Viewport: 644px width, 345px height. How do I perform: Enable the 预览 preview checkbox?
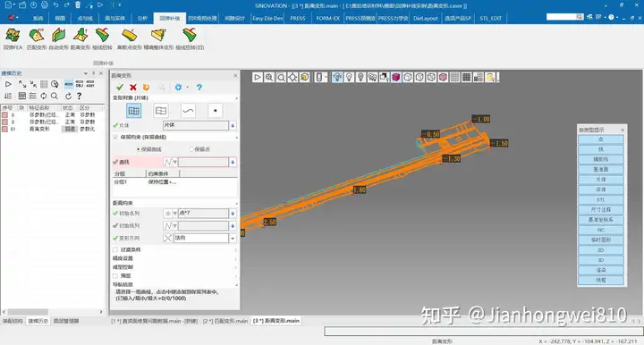(x=115, y=276)
